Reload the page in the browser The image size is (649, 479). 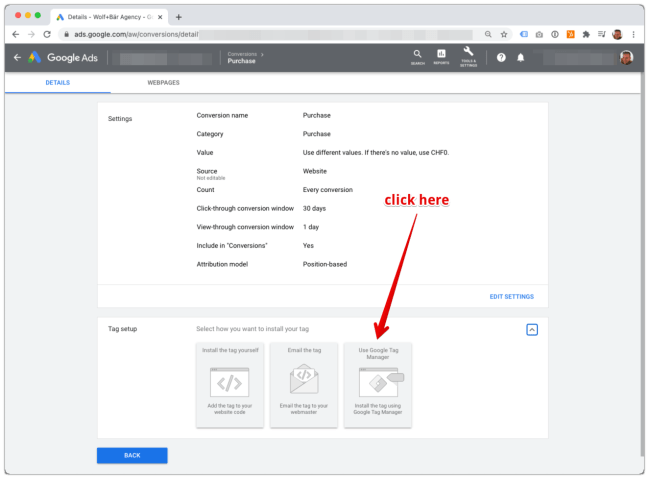click(47, 34)
